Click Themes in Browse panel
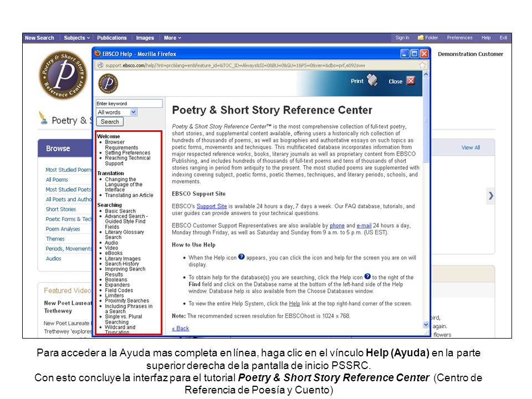Screen dimensions: 532x399 (x=55, y=239)
